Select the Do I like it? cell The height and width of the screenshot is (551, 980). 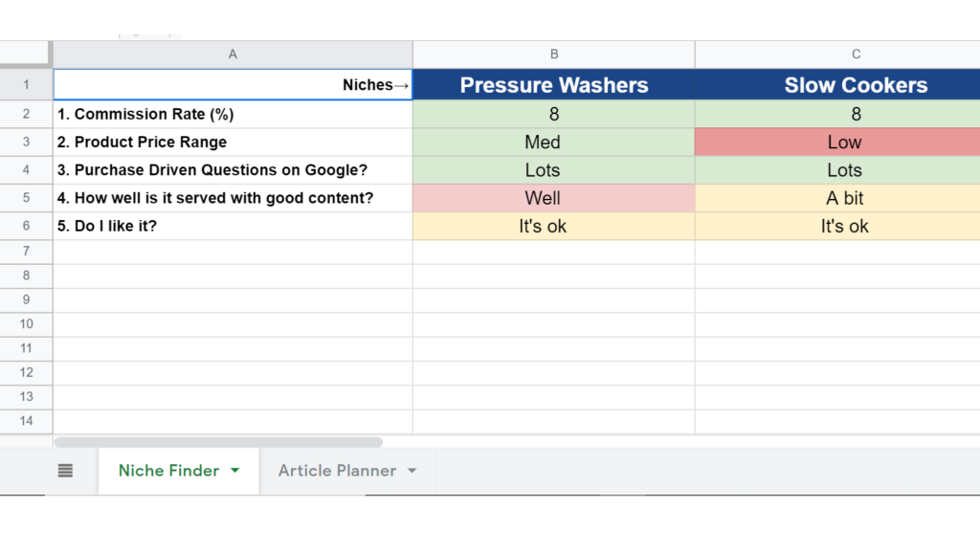pyautogui.click(x=233, y=227)
